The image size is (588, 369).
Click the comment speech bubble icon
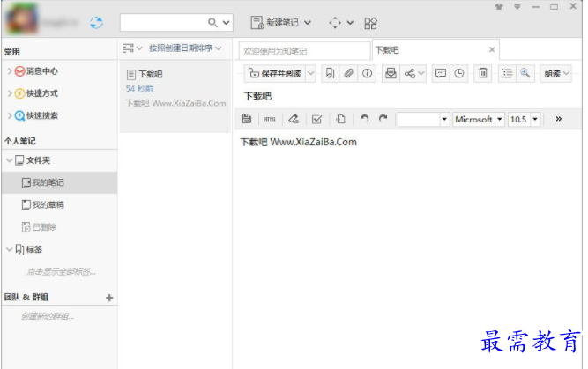[441, 73]
